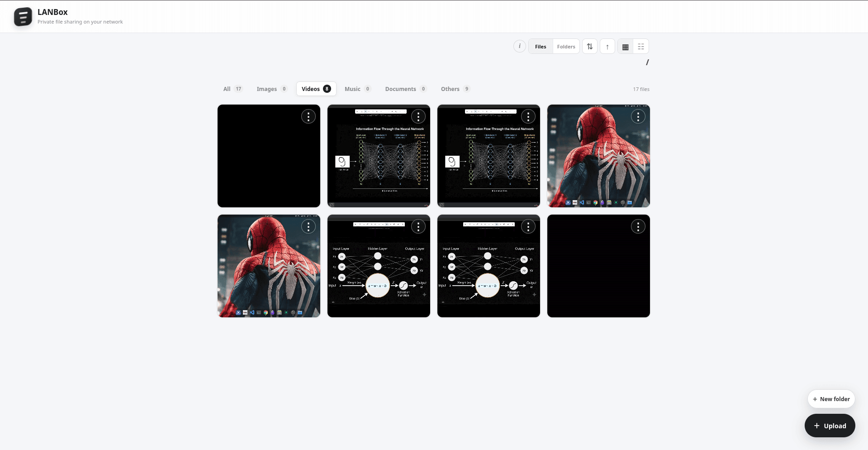Image resolution: width=868 pixels, height=450 pixels.
Task: Go to the Documents tab
Action: (x=406, y=89)
